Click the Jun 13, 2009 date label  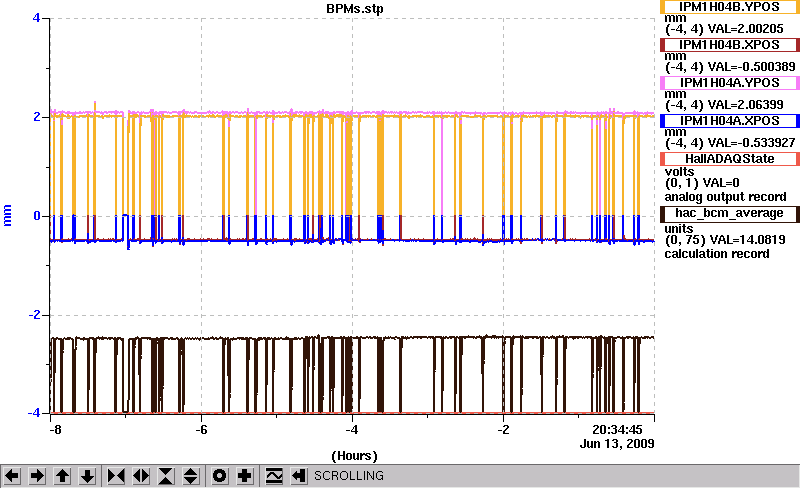[617, 443]
